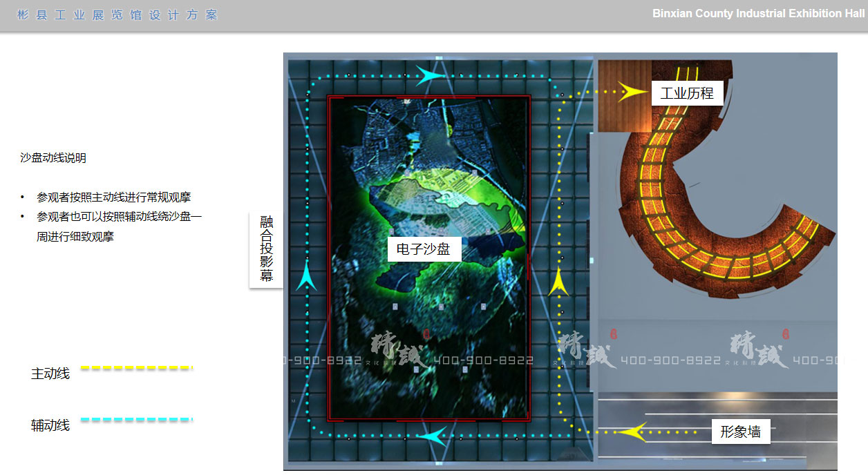Click the cyan left-pointing arrow below the sand table

[433, 436]
